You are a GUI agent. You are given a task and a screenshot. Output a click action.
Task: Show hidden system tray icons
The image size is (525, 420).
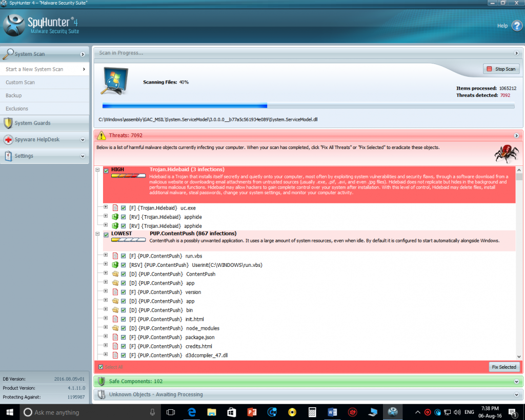click(x=417, y=412)
